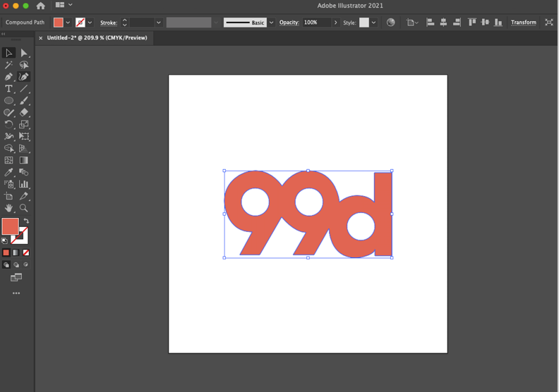Click the large red Fill swatch in toolbar

[10, 226]
